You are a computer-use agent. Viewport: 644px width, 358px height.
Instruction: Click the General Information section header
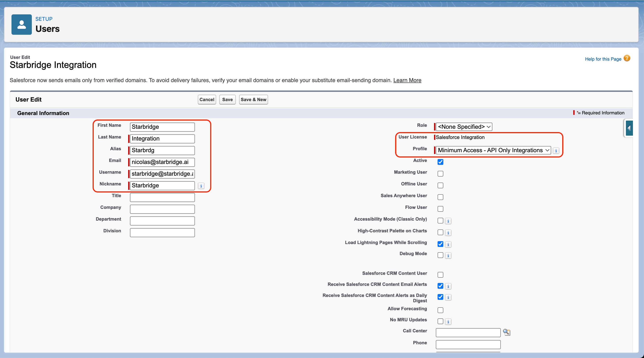[x=43, y=113]
